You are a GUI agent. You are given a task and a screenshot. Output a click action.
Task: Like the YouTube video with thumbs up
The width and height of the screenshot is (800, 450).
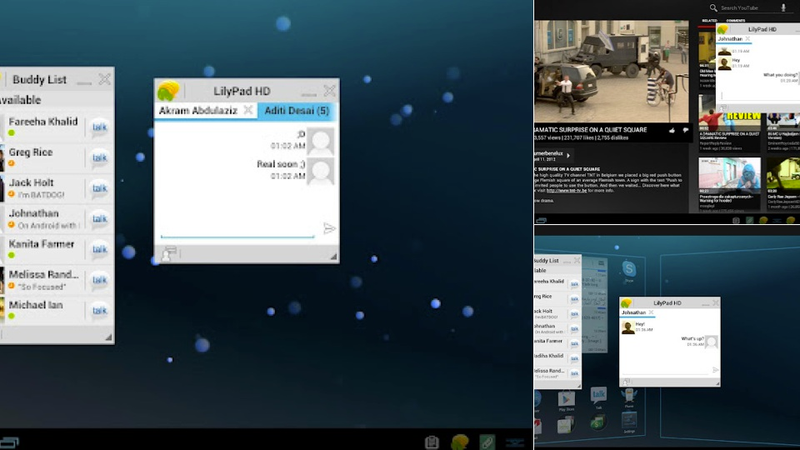click(672, 131)
